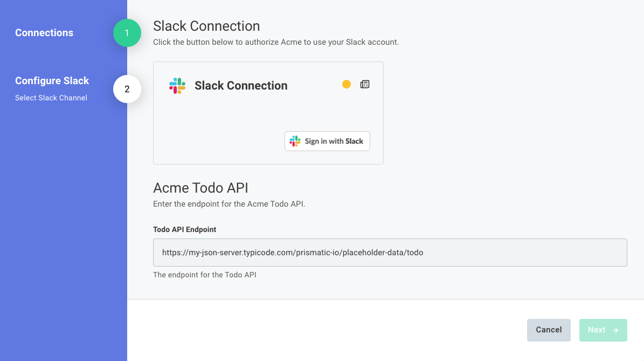Focus the Todo API Endpoint text field
This screenshot has height=361, width=644.
(x=390, y=253)
